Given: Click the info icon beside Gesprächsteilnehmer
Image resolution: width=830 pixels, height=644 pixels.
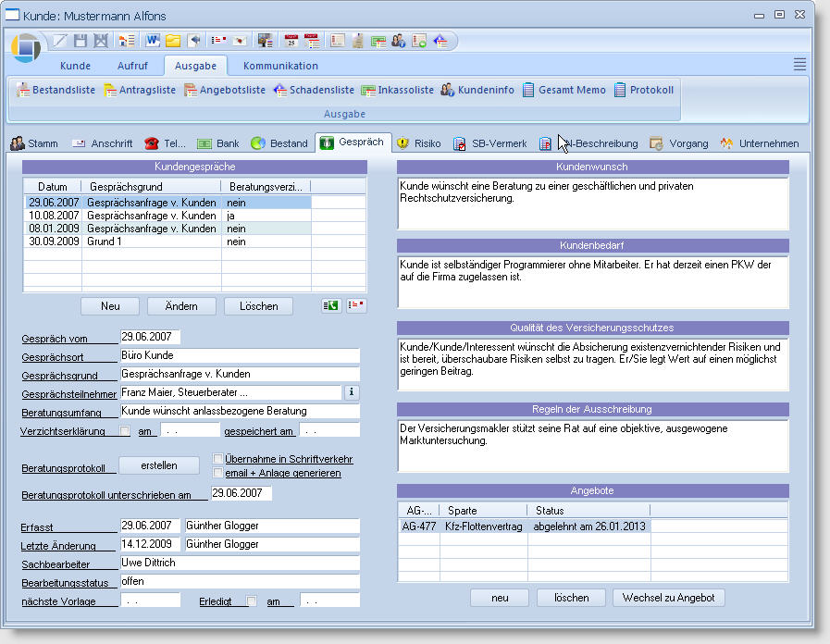Looking at the screenshot, I should tap(351, 392).
